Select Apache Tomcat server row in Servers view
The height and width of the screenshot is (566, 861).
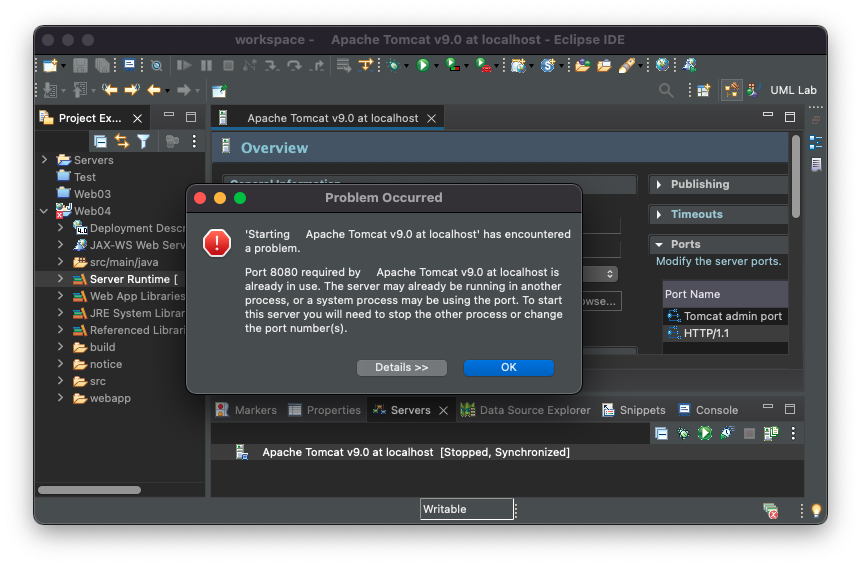[416, 452]
